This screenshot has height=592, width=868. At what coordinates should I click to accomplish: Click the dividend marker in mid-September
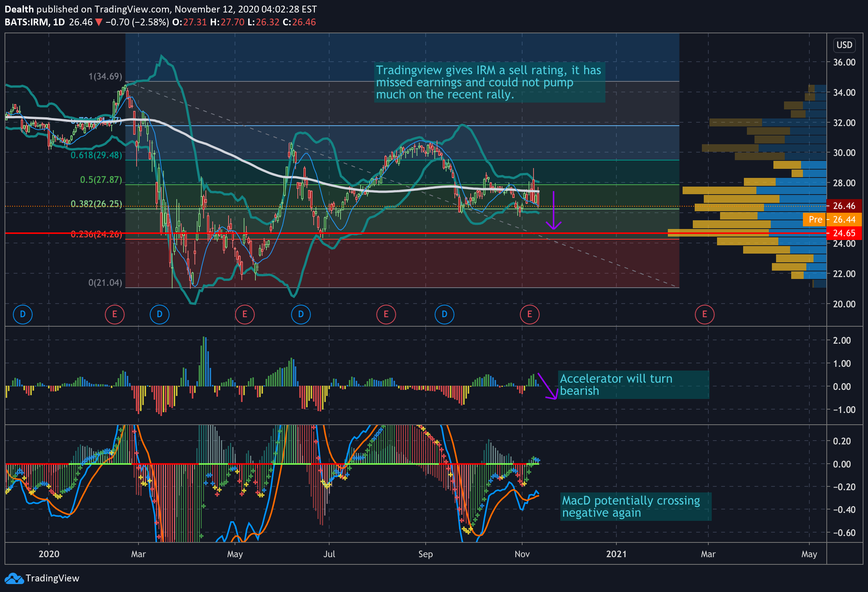pos(445,314)
